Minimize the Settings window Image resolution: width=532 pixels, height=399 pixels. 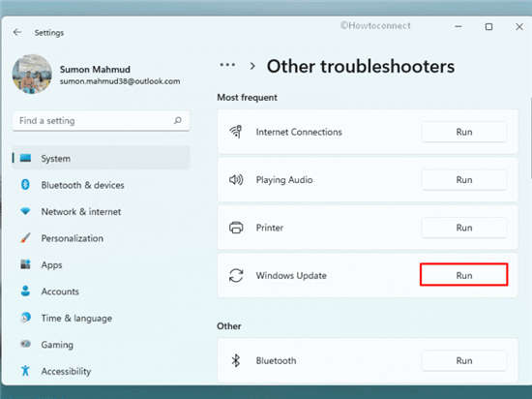point(458,26)
